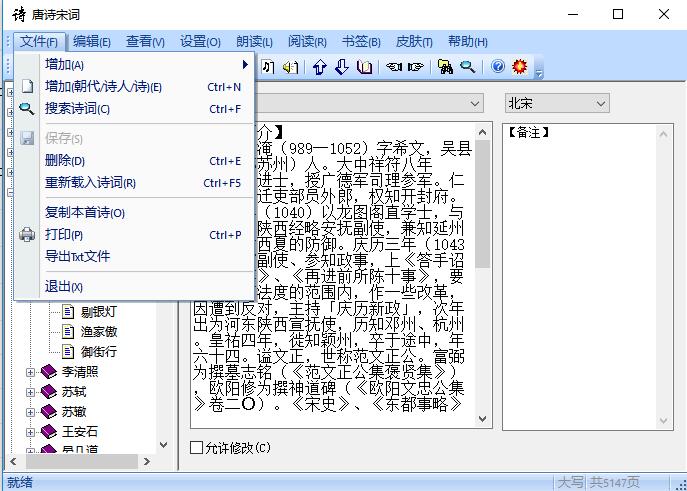Expand the 王安石 tree node
687x491 pixels.
[30, 432]
